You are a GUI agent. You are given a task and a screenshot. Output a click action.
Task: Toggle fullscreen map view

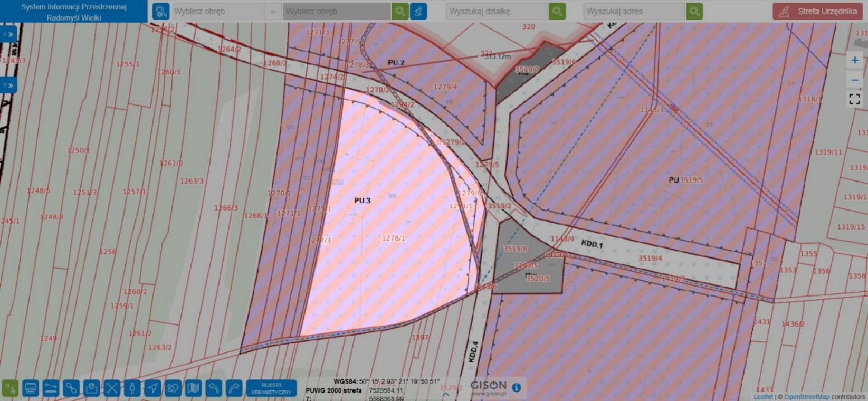(x=855, y=99)
